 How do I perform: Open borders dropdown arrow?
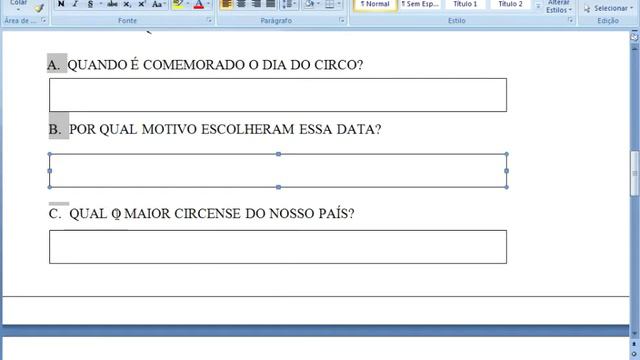[339, 4]
